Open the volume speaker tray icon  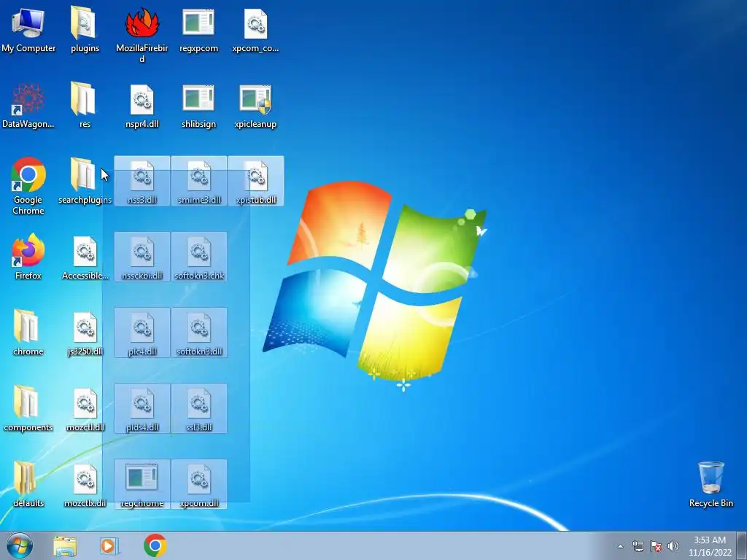click(x=673, y=546)
